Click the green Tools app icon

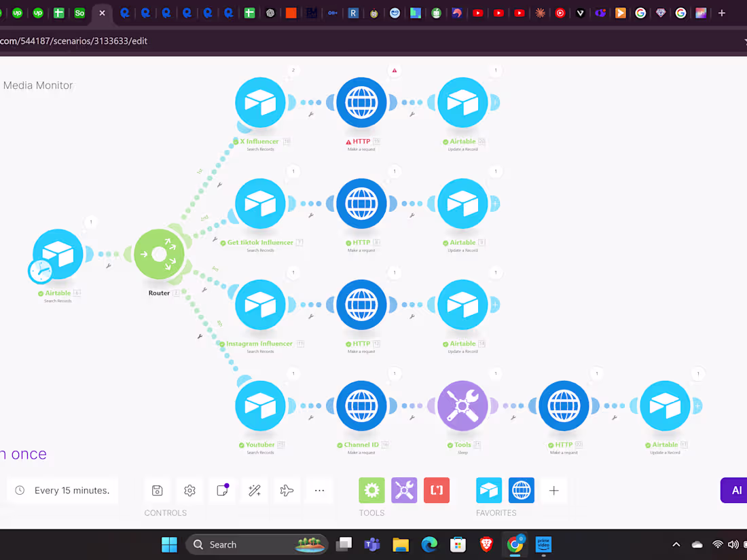coord(371,489)
